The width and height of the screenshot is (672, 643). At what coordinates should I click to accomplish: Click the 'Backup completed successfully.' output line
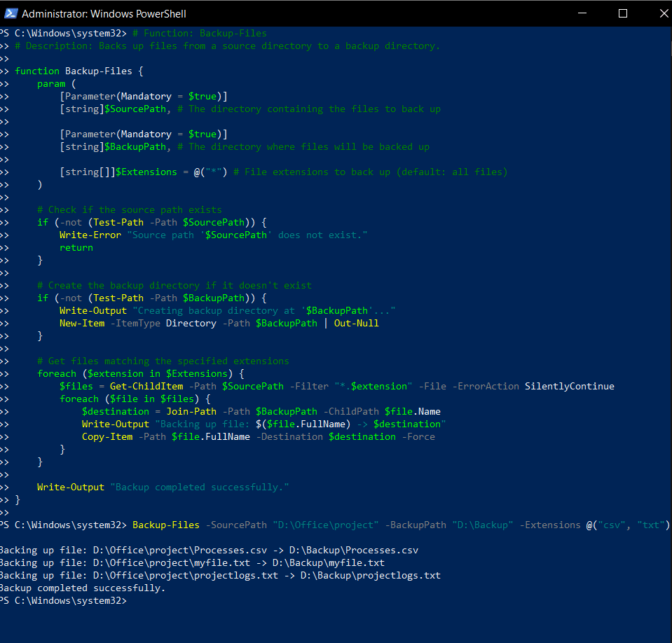pos(83,588)
